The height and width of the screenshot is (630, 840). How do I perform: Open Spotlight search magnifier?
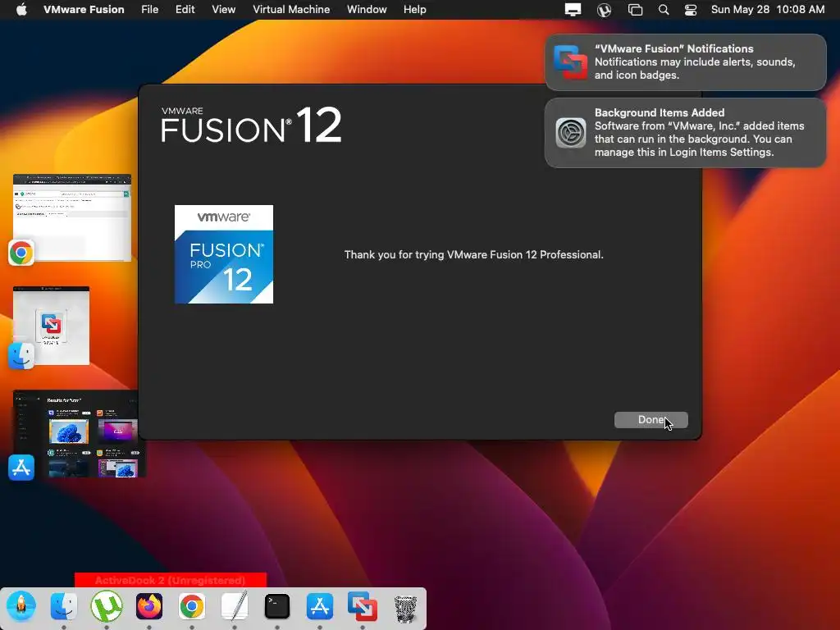(663, 10)
